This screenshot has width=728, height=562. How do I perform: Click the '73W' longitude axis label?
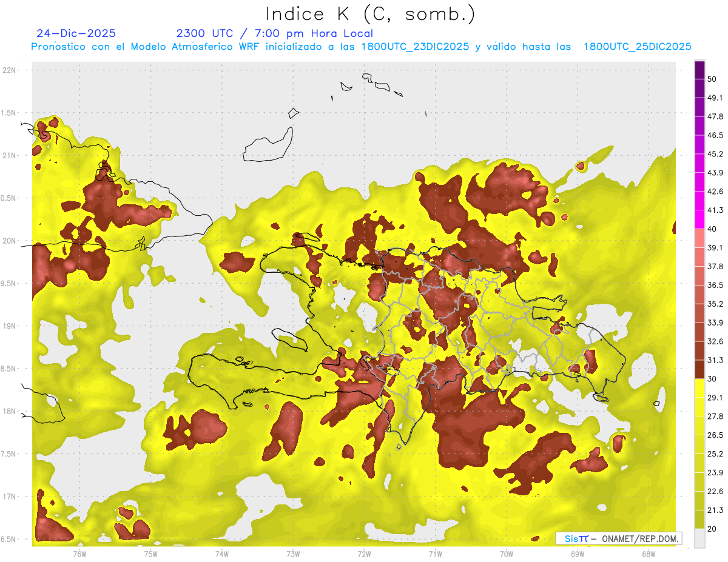click(x=293, y=554)
